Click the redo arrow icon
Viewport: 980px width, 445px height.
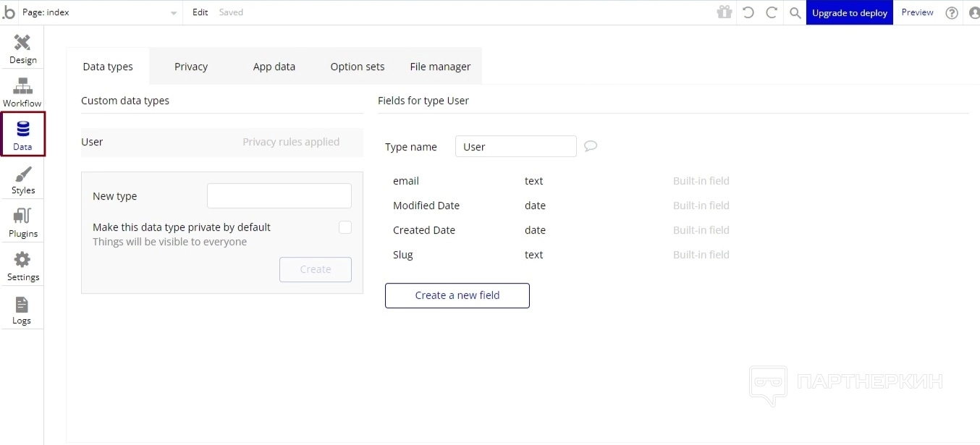click(x=772, y=12)
